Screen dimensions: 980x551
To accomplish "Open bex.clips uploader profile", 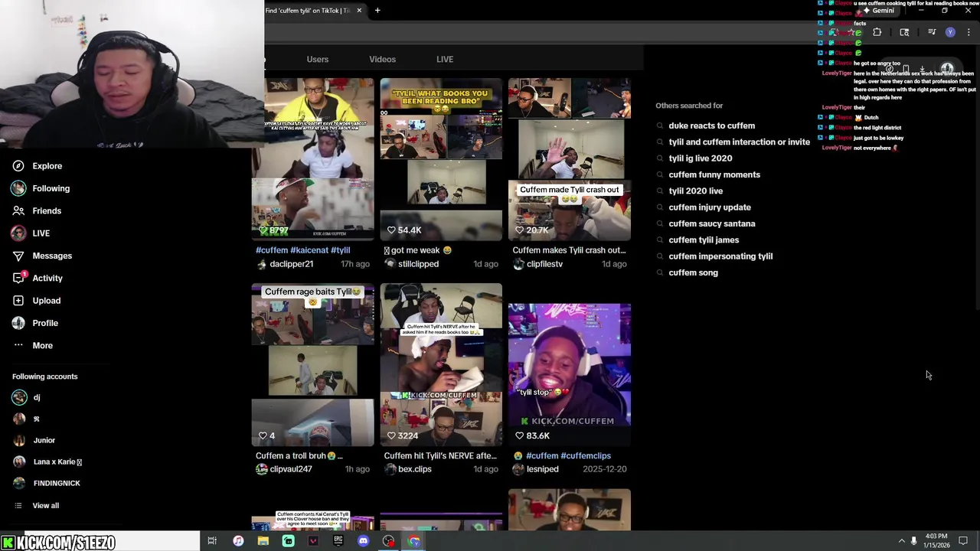I will 415,469.
